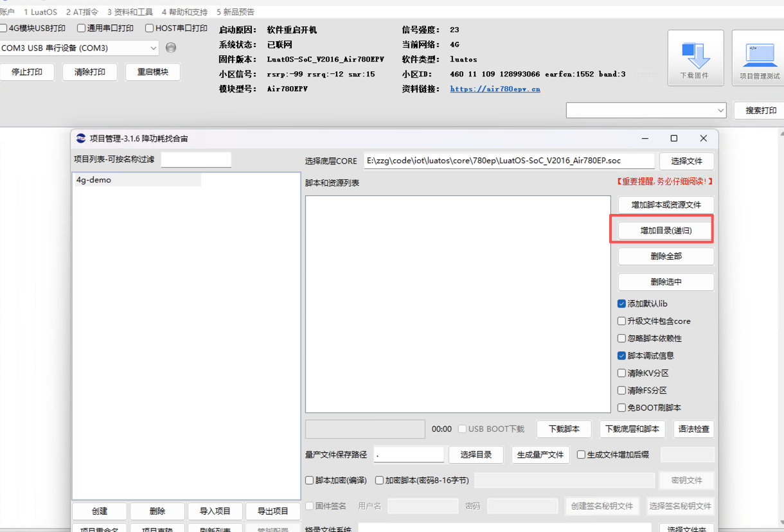This screenshot has width=784, height=532.
Task: Enable the 4G模块USB打印 checkbox
Action: pyautogui.click(x=4, y=28)
